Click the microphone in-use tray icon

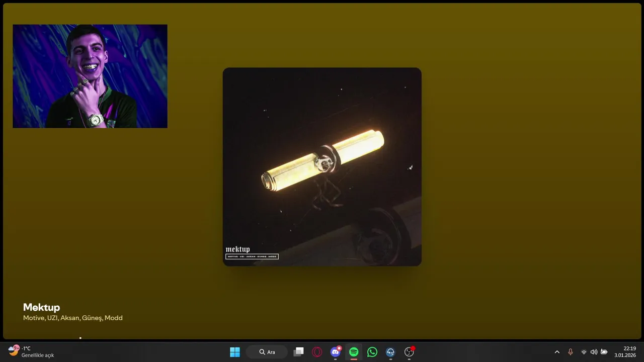(x=570, y=352)
